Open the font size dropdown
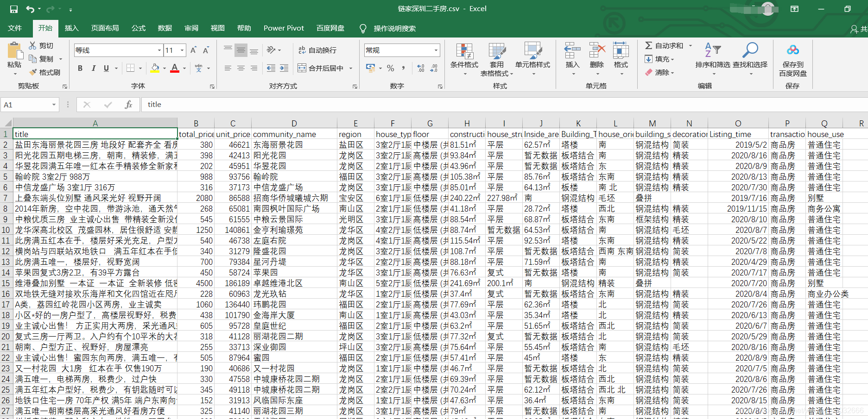 click(x=183, y=50)
